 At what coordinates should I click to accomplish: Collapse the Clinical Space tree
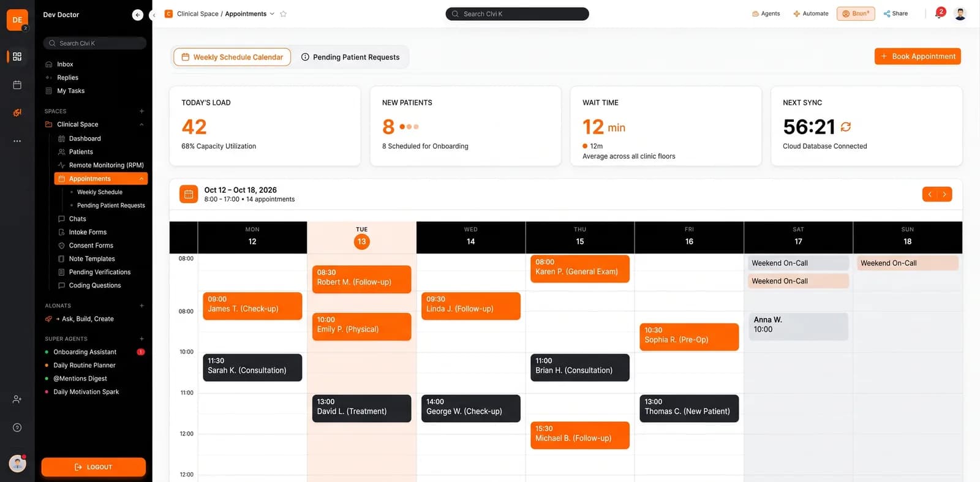click(141, 124)
